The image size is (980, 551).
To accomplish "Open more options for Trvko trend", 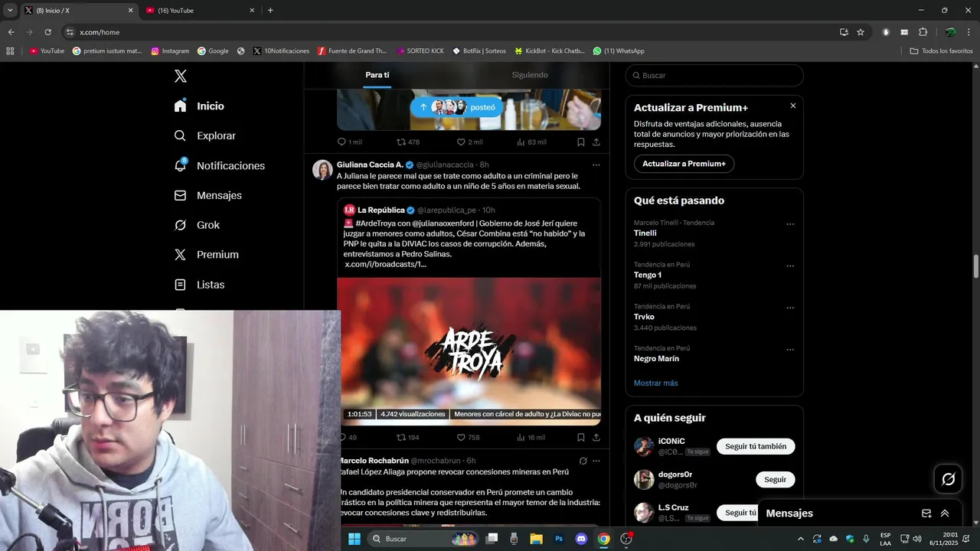I will click(x=790, y=308).
